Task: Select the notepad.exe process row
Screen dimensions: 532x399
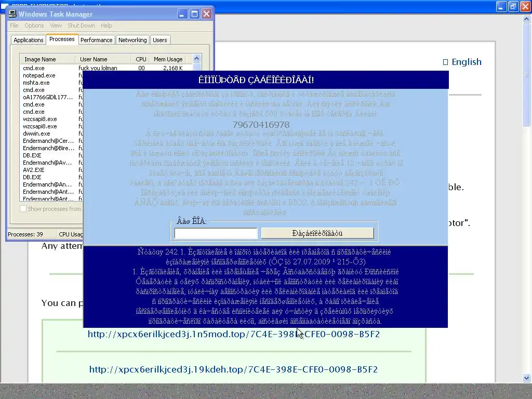Action: [51, 75]
